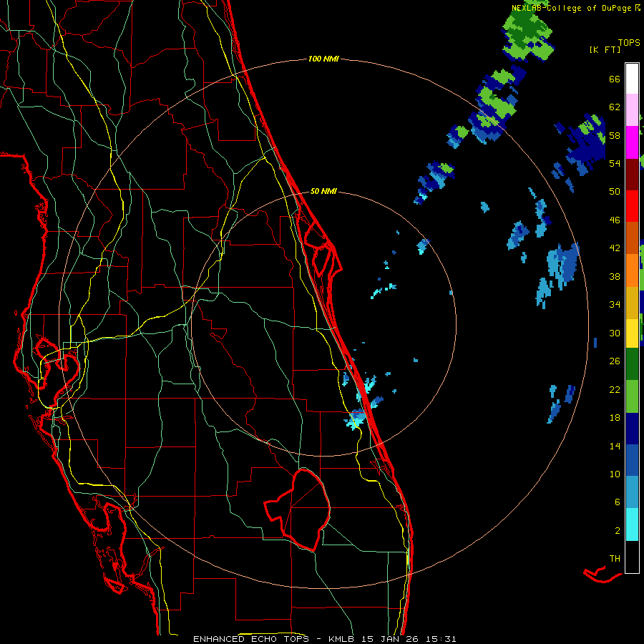Click the TH legend label
The width and height of the screenshot is (644, 644).
[615, 559]
